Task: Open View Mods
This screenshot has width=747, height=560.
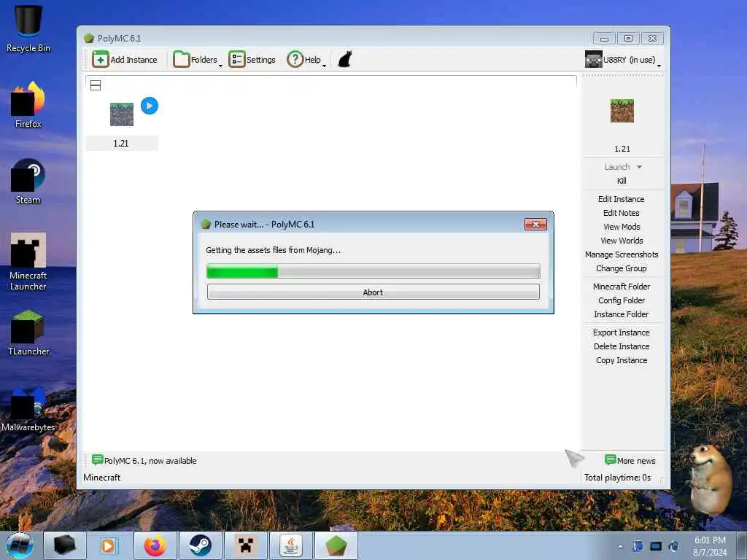Action: (x=622, y=227)
